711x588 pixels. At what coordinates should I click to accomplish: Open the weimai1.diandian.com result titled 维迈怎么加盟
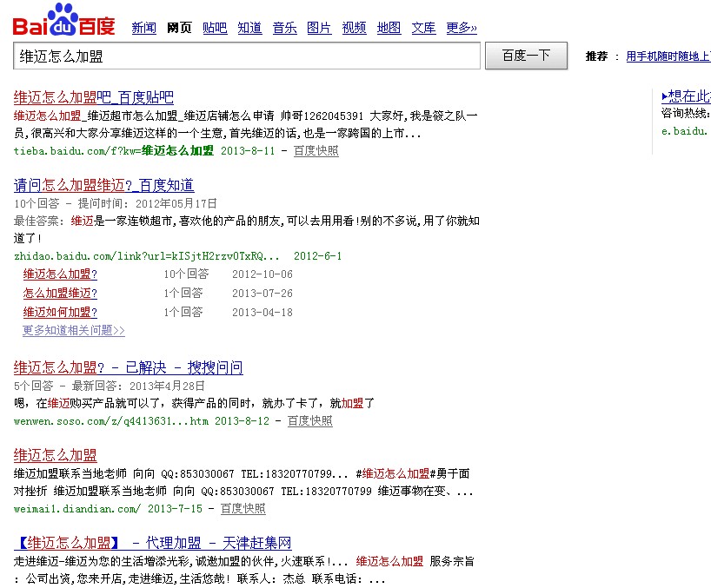56,455
